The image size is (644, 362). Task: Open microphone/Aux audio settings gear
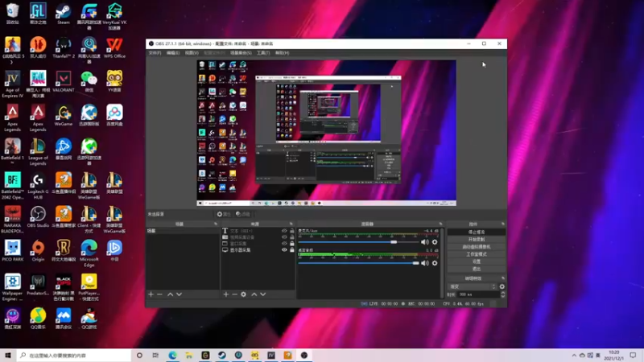click(435, 242)
